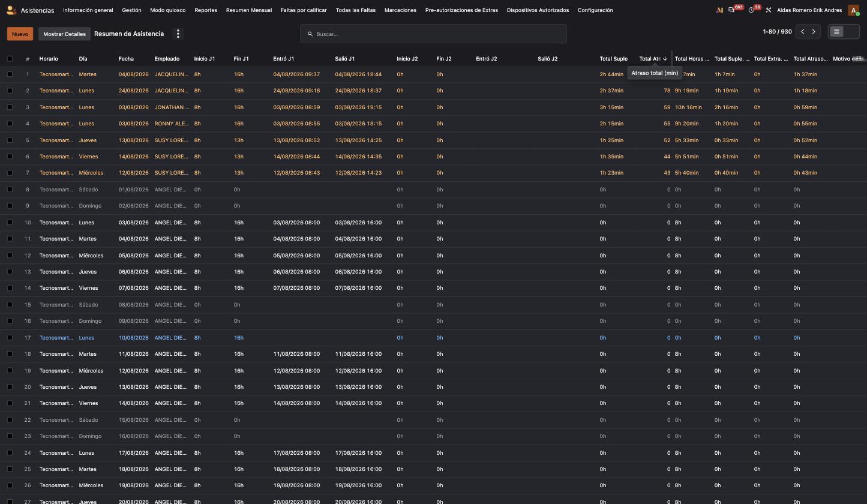Open optional columns selector in table header
The width and height of the screenshot is (867, 504).
click(859, 59)
